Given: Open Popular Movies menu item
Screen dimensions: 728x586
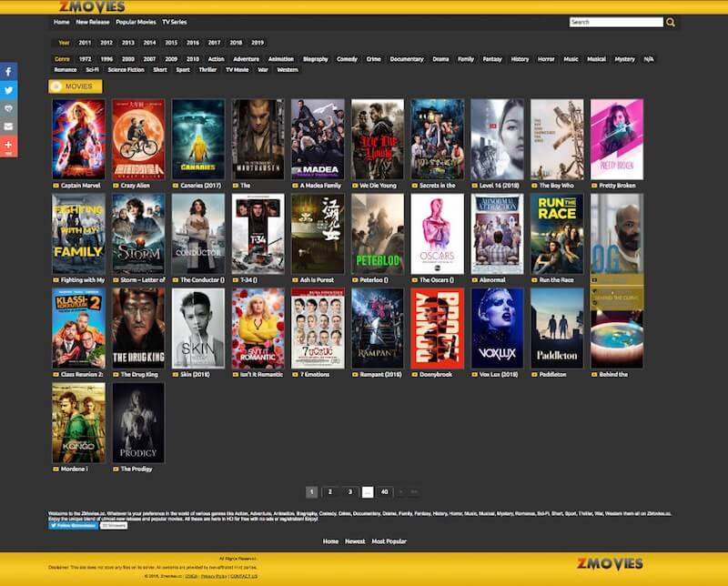Looking at the screenshot, I should tap(136, 22).
